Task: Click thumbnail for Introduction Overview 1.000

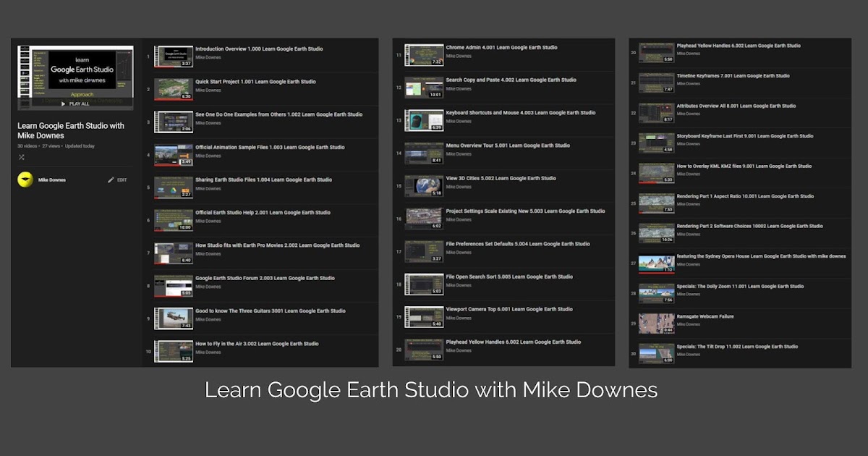Action: coord(174,56)
